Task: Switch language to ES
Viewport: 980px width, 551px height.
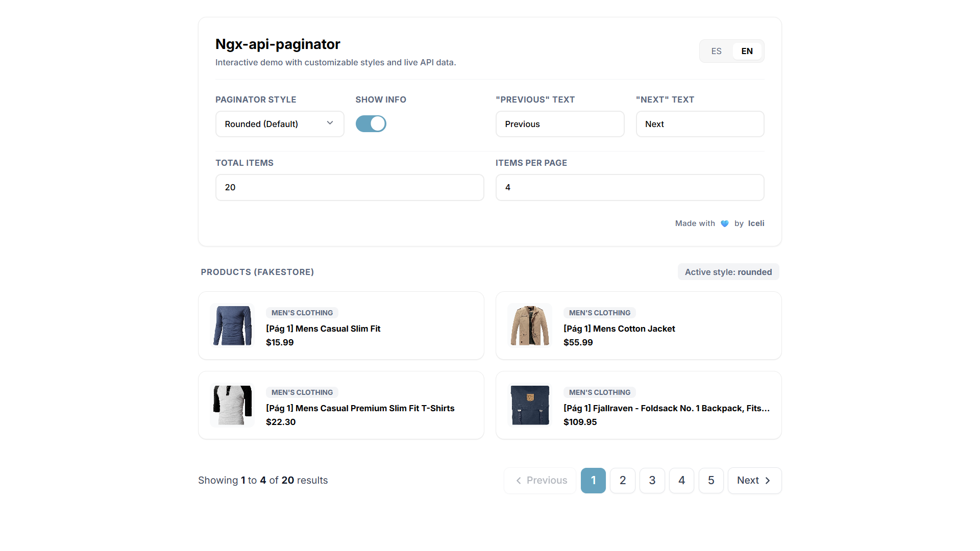Action: coord(716,51)
